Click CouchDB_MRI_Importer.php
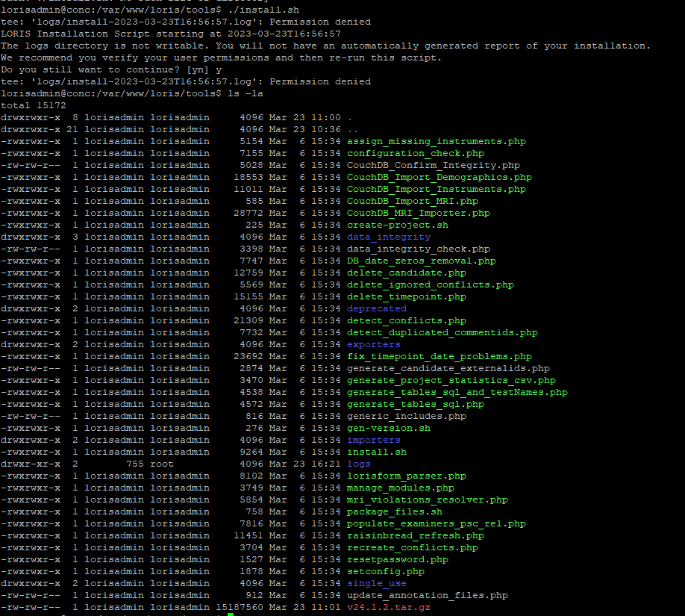This screenshot has height=616, width=685. tap(419, 214)
